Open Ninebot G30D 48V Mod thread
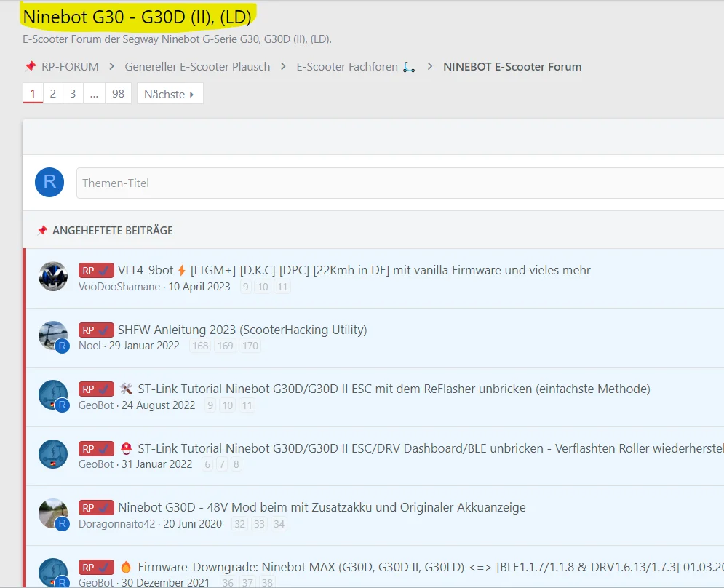Screen dimensions: 724x588 coord(322,507)
